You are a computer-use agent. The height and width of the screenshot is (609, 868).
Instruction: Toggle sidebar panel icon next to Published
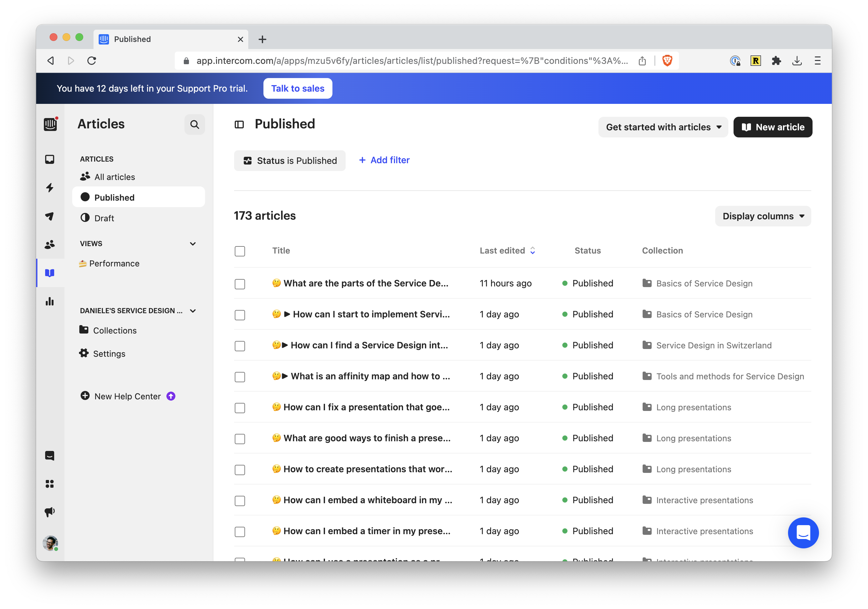[x=239, y=125]
